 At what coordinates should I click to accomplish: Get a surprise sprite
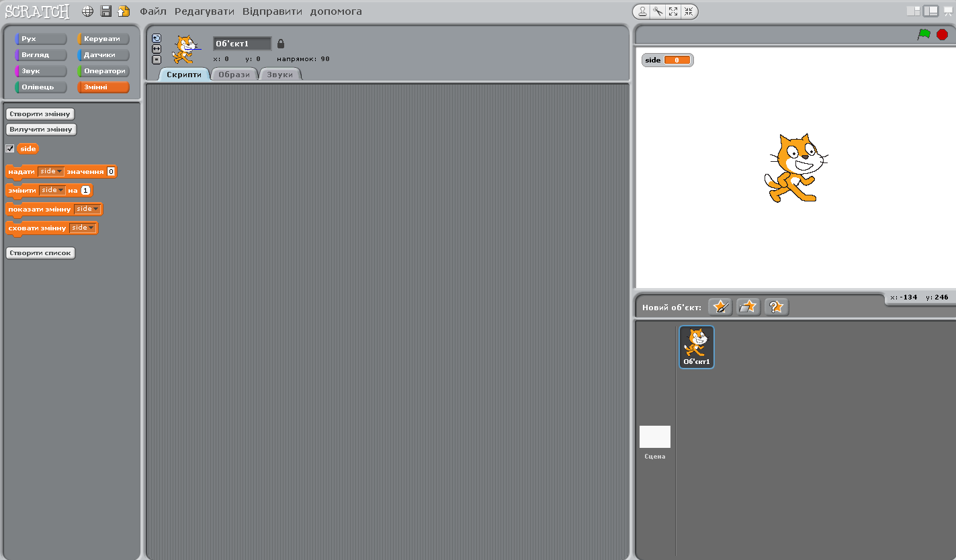[x=776, y=307]
